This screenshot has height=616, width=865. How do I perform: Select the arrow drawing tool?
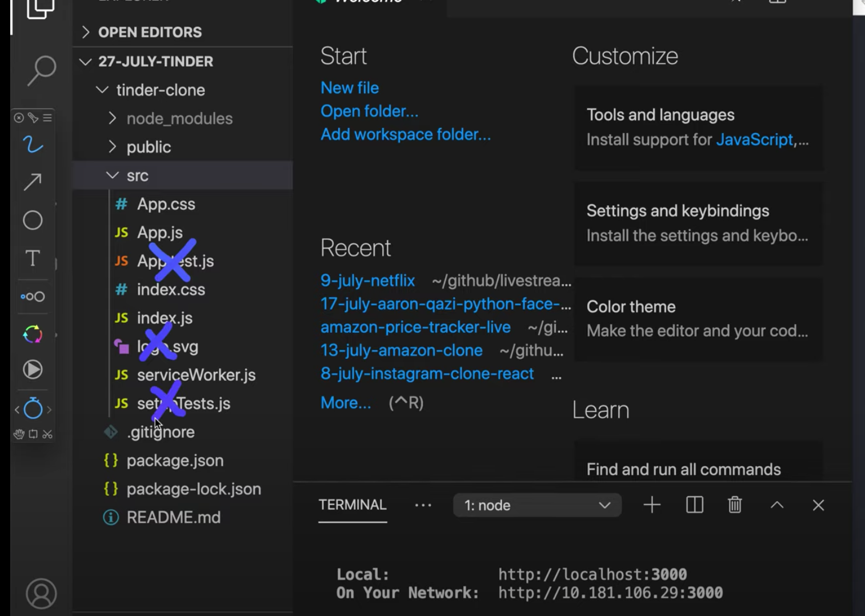[x=33, y=182]
